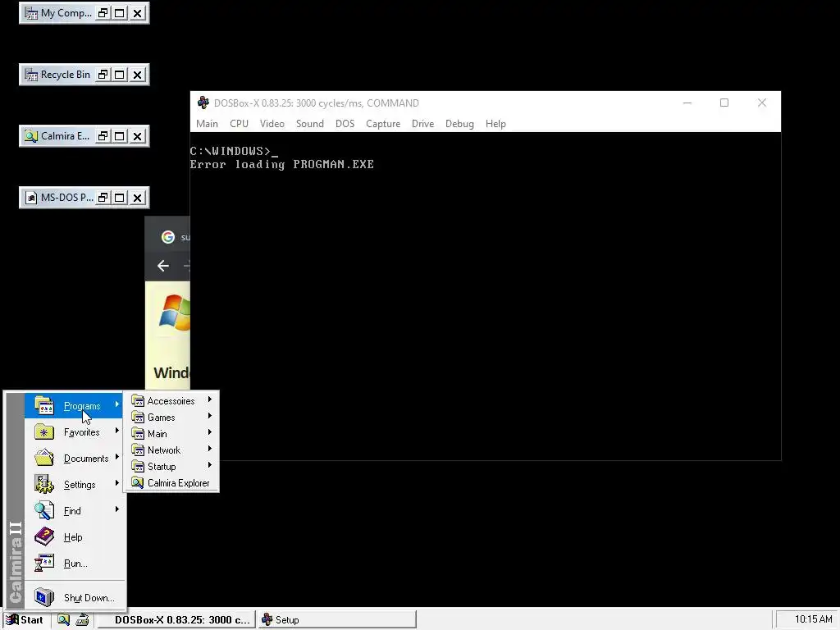Image resolution: width=840 pixels, height=630 pixels.
Task: Click the Help book icon
Action: point(44,536)
